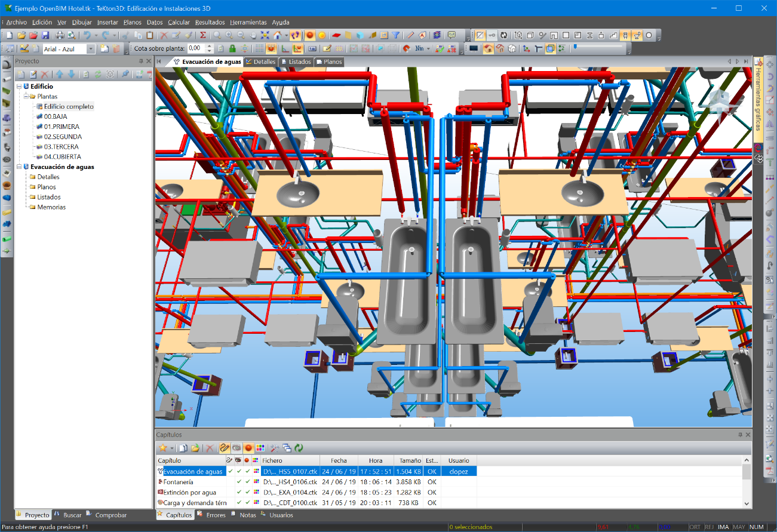Image resolution: width=777 pixels, height=532 pixels.
Task: Toggle the red sphere render button
Action: [310, 35]
